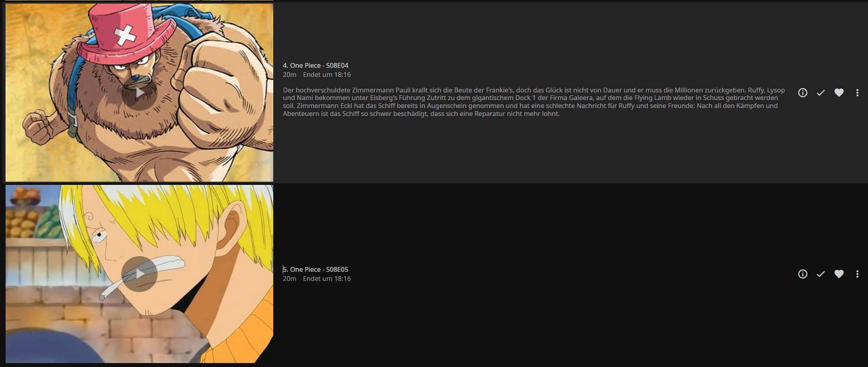Click the 20m duration label for S08E05
The height and width of the screenshot is (367, 868).
pos(290,279)
